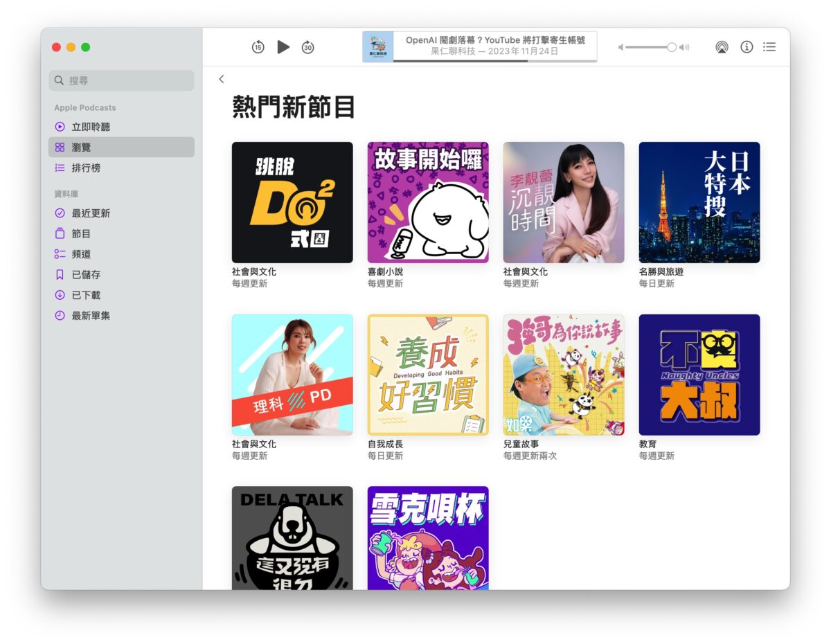Skip back 15 seconds
Image resolution: width=831 pixels, height=644 pixels.
click(258, 47)
